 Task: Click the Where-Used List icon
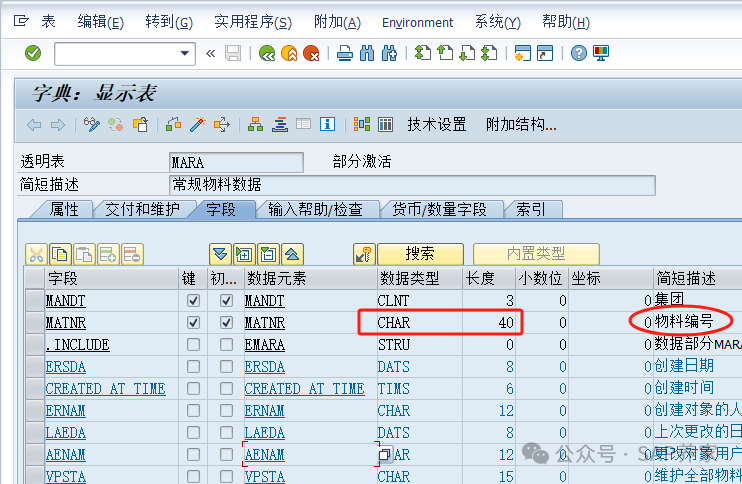pyautogui.click(x=222, y=124)
